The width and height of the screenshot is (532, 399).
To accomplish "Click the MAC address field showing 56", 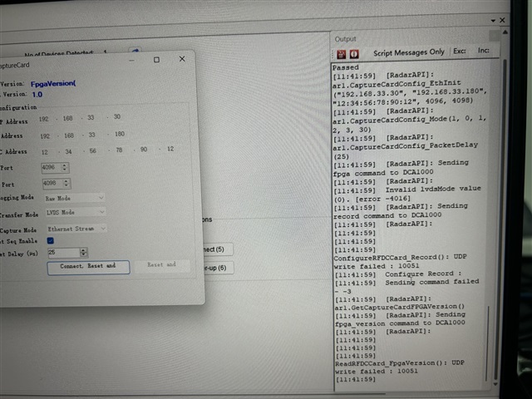I will pos(92,150).
